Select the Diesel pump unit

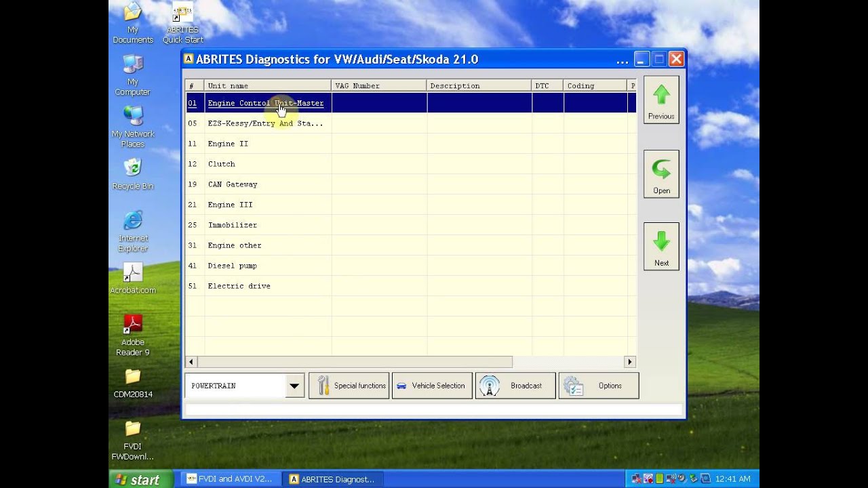click(x=410, y=266)
